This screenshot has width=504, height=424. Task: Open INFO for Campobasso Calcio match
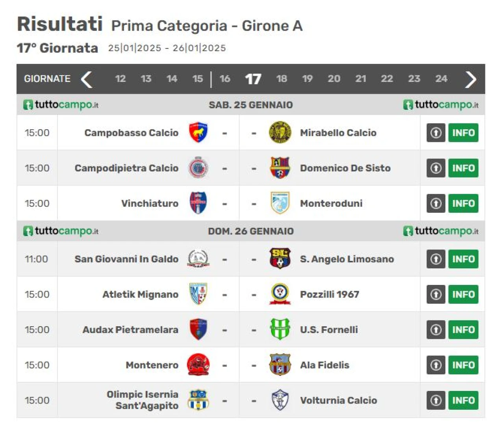click(463, 133)
